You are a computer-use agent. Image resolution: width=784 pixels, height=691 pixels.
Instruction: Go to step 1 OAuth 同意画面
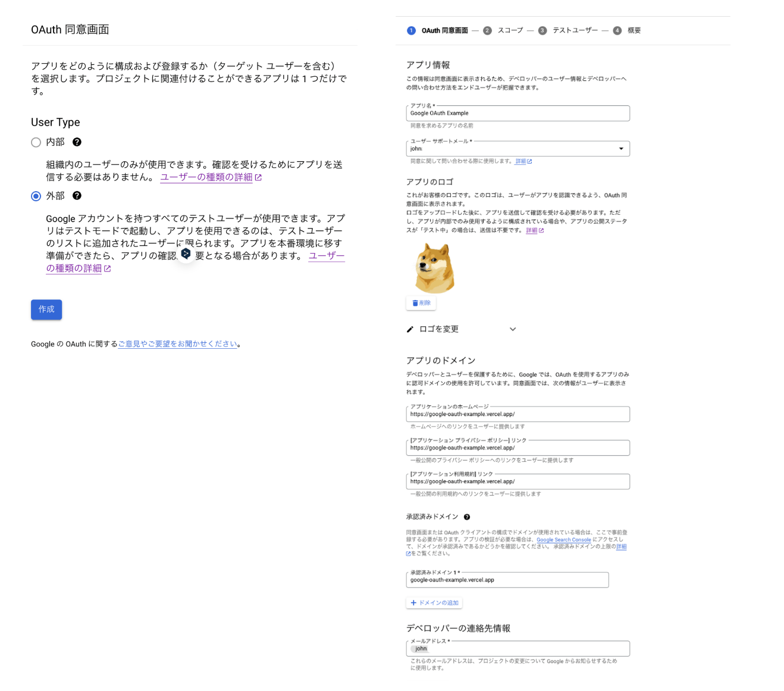click(438, 30)
